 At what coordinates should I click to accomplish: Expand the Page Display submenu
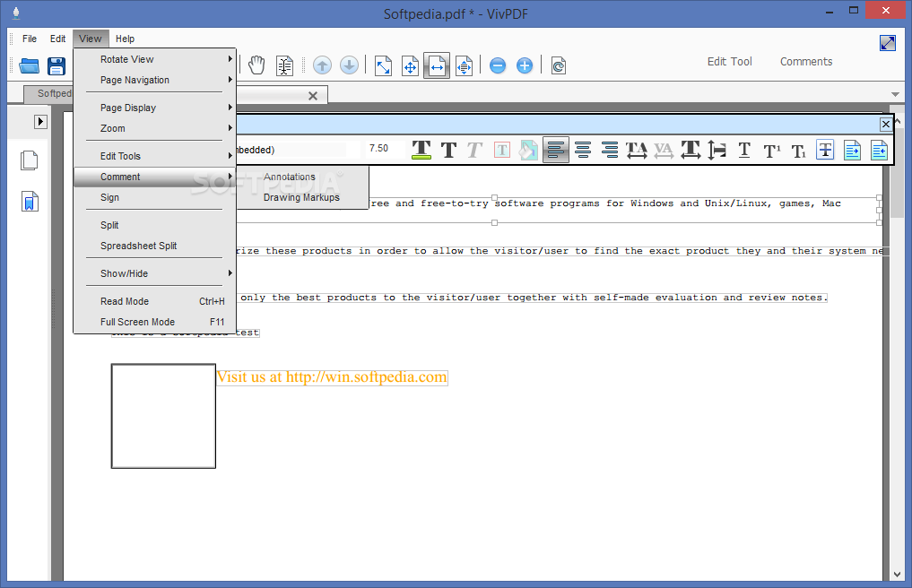[155, 108]
